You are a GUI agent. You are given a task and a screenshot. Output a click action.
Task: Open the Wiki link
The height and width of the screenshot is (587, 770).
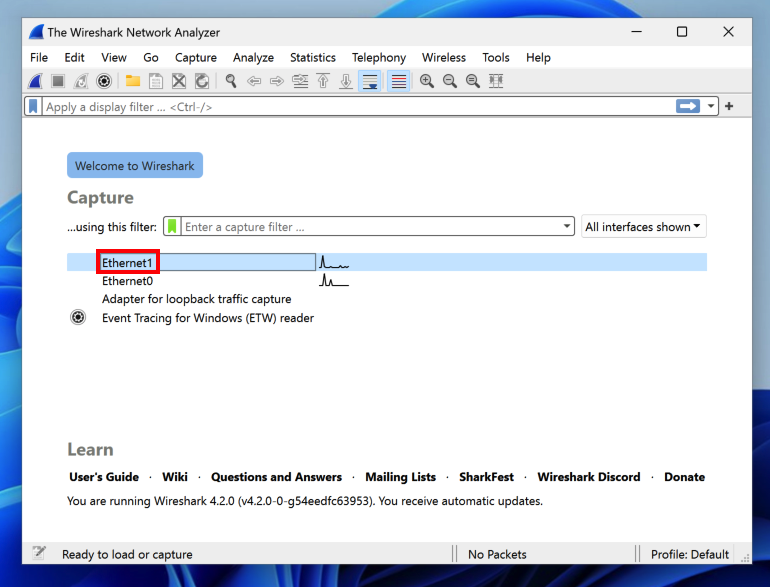click(175, 477)
